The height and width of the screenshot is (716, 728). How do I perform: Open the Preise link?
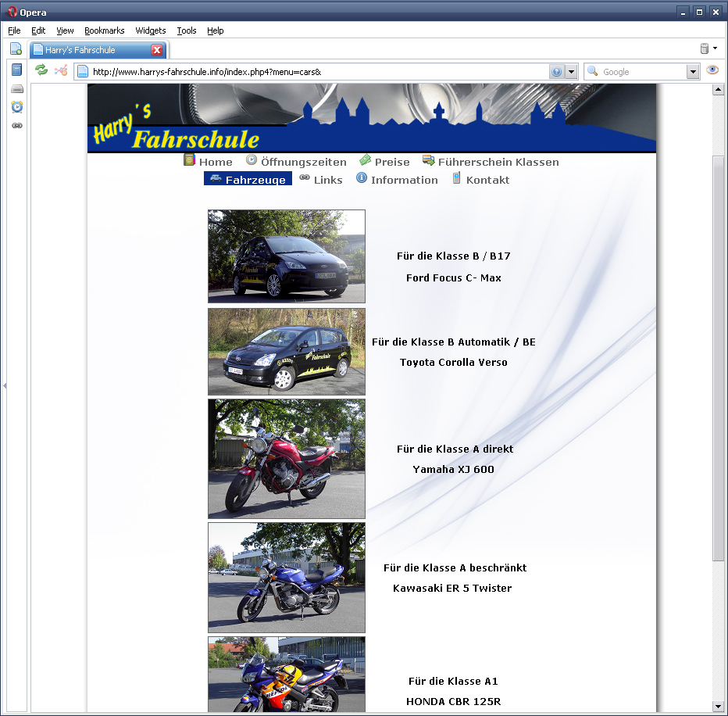tap(392, 162)
